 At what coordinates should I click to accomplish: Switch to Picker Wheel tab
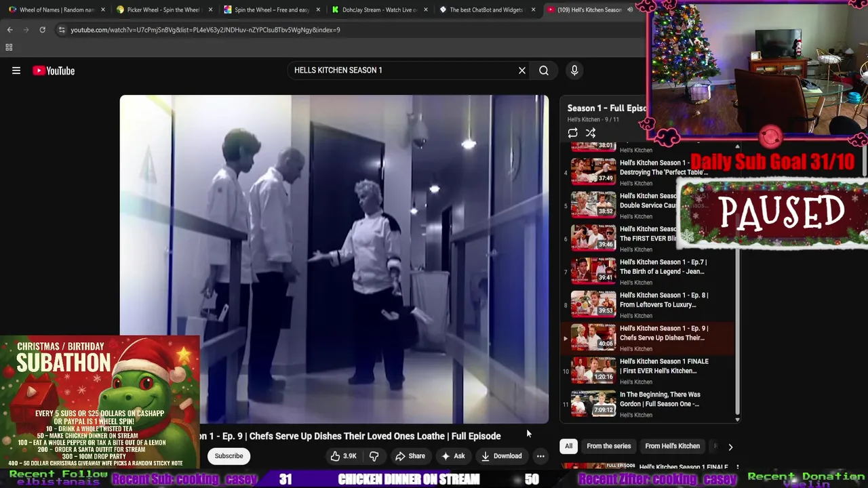pyautogui.click(x=163, y=9)
